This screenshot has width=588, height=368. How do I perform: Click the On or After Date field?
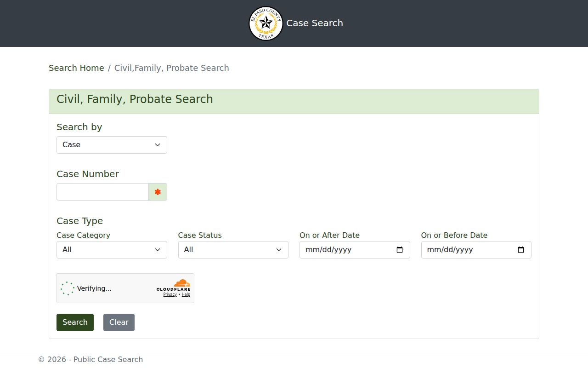355,250
